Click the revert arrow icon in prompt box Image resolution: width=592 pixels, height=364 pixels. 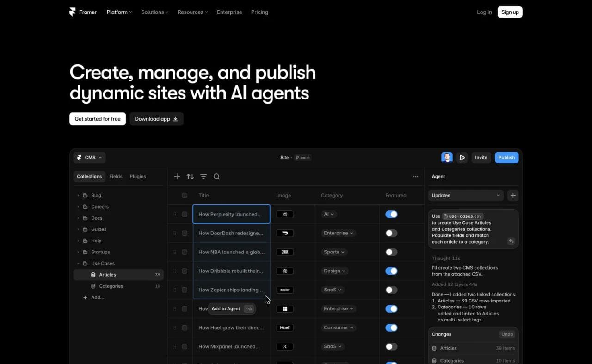pos(511,241)
